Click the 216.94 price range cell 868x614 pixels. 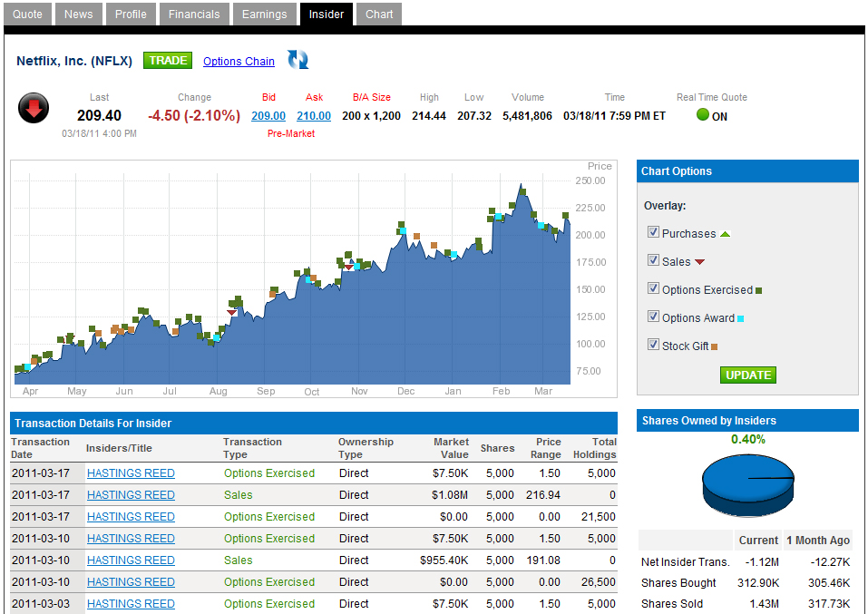click(543, 495)
